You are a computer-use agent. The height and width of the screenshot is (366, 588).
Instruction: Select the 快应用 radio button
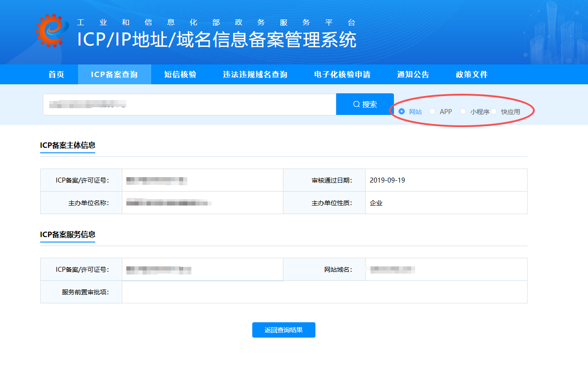494,111
